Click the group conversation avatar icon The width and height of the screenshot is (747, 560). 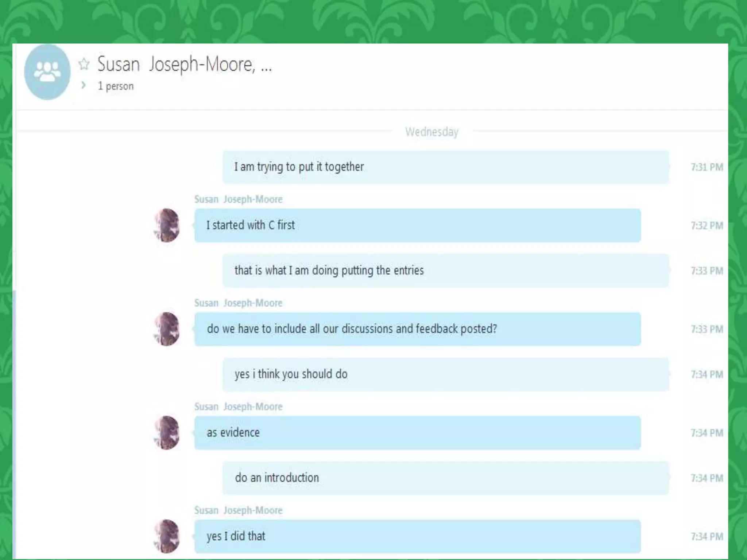pos(47,72)
